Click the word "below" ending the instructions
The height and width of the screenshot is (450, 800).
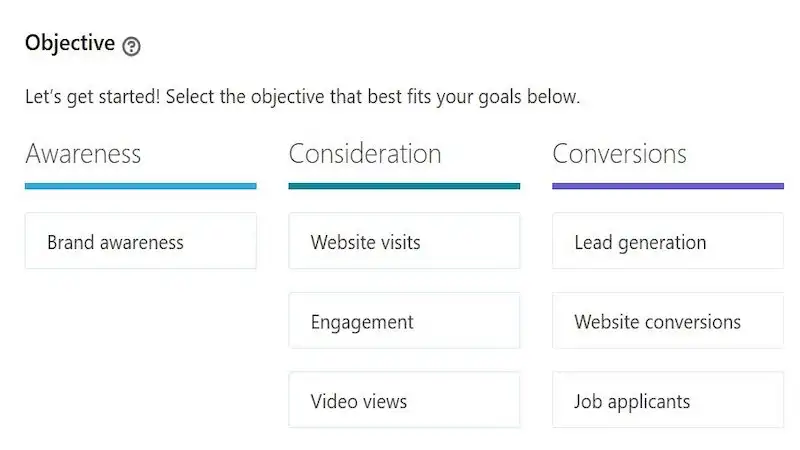pyautogui.click(x=557, y=98)
